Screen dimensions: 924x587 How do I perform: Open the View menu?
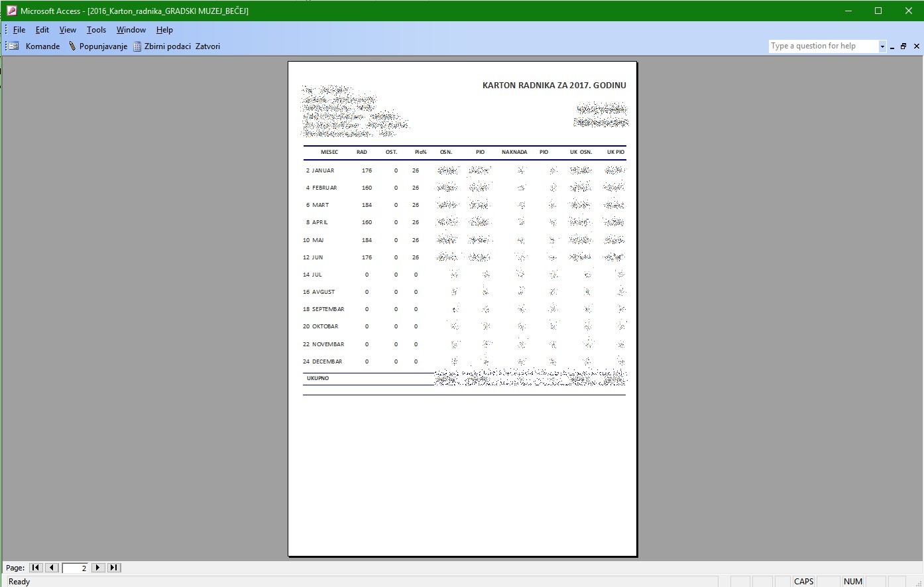point(68,30)
